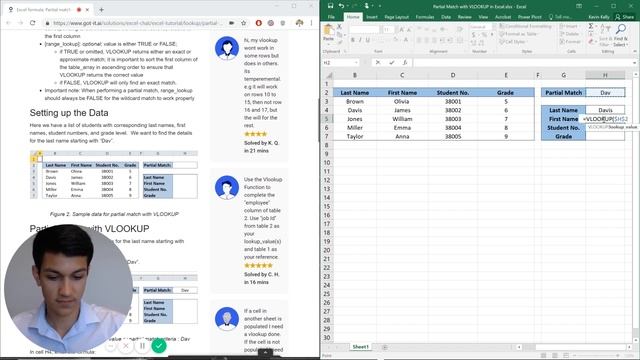Image resolution: width=640 pixels, height=360 pixels.
Task: Click the cell containing Olivia
Action: [x=402, y=101]
